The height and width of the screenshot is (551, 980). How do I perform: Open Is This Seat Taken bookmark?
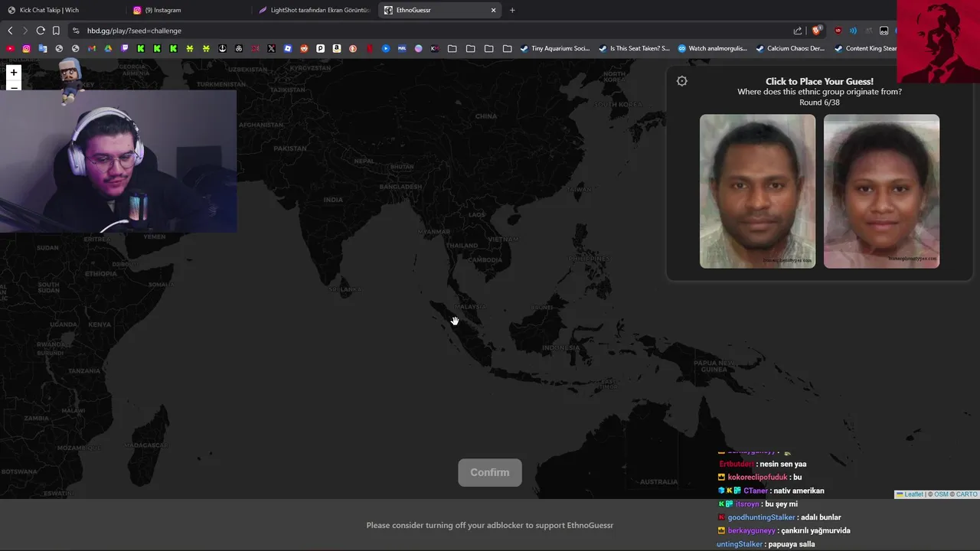634,48
